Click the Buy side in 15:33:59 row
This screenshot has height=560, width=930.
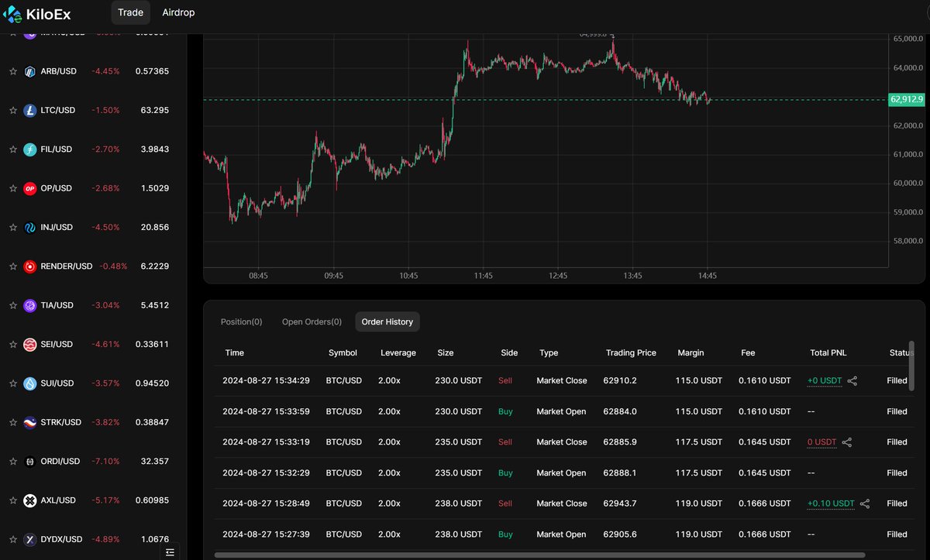point(505,411)
